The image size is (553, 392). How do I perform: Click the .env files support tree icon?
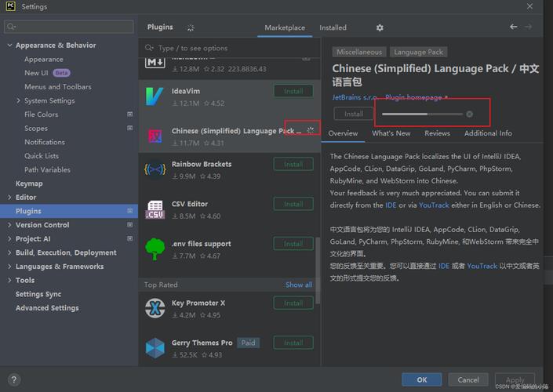click(155, 249)
